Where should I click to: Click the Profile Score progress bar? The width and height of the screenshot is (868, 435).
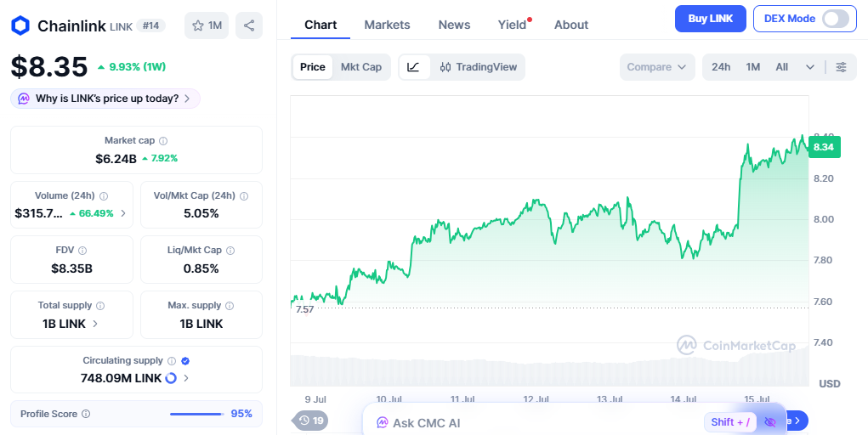coord(196,414)
